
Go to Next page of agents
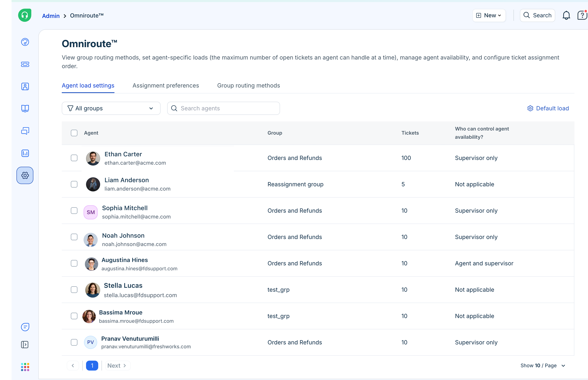[117, 365]
